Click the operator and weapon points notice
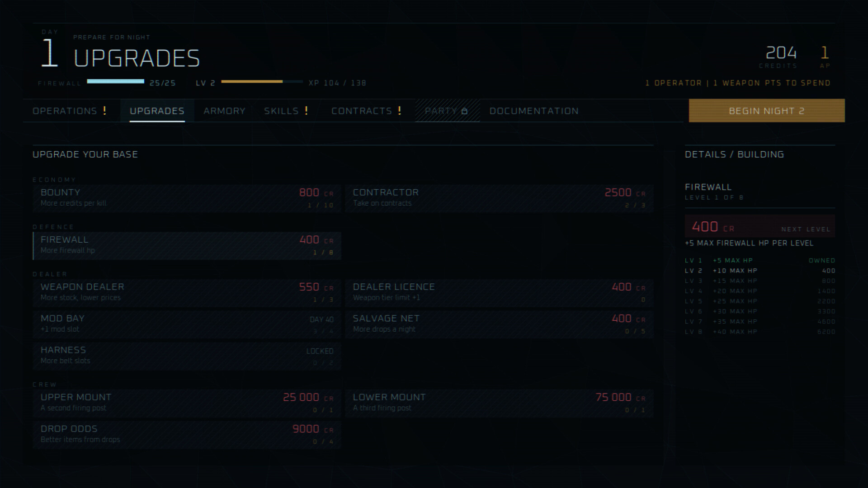This screenshot has width=868, height=488. click(x=738, y=83)
